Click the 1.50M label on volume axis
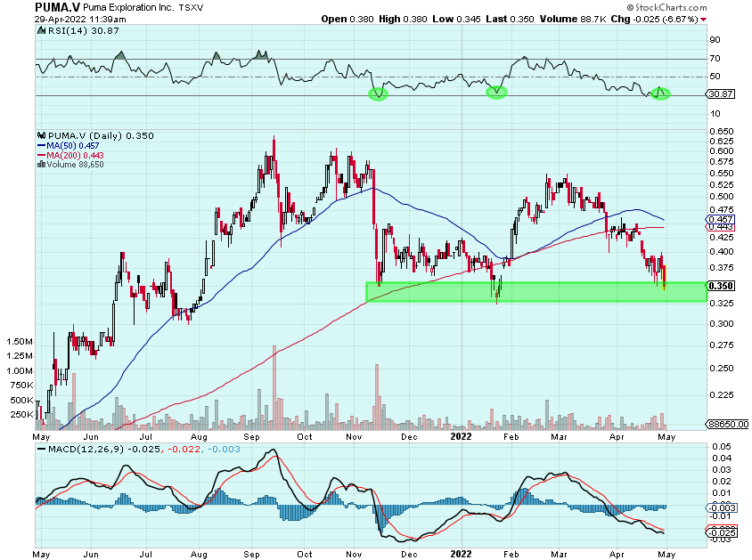This screenshot has width=752, height=560. (20, 342)
